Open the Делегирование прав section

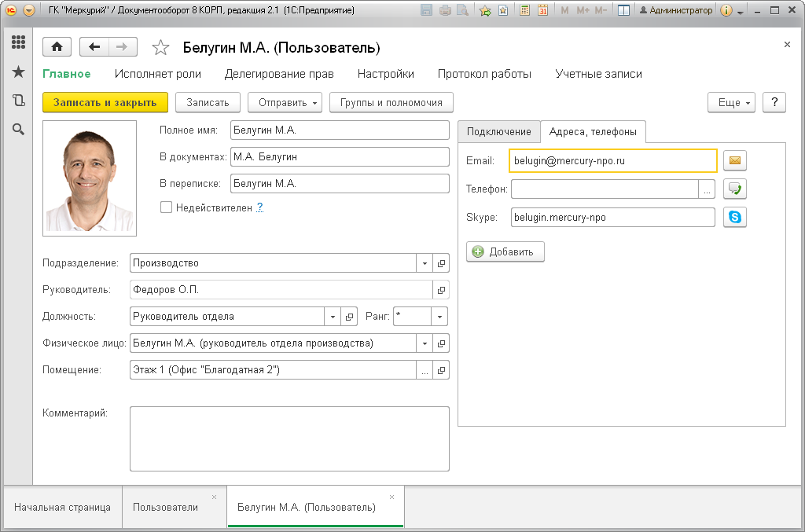tap(279, 74)
